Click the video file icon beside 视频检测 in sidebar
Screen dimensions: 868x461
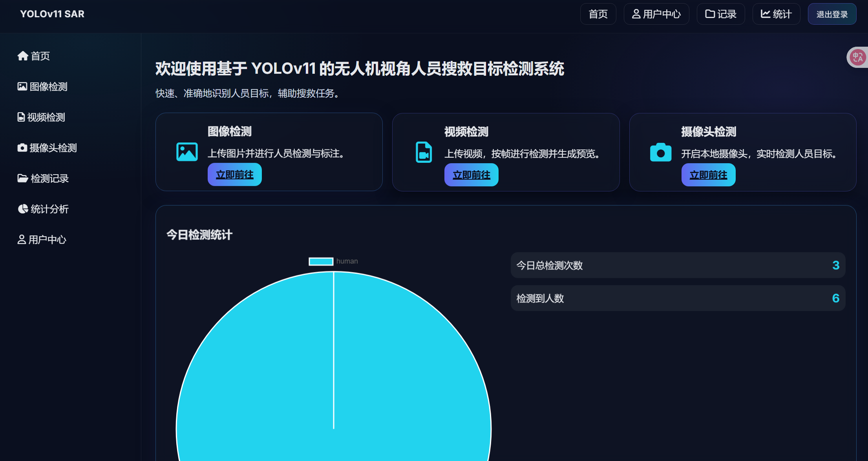point(21,117)
